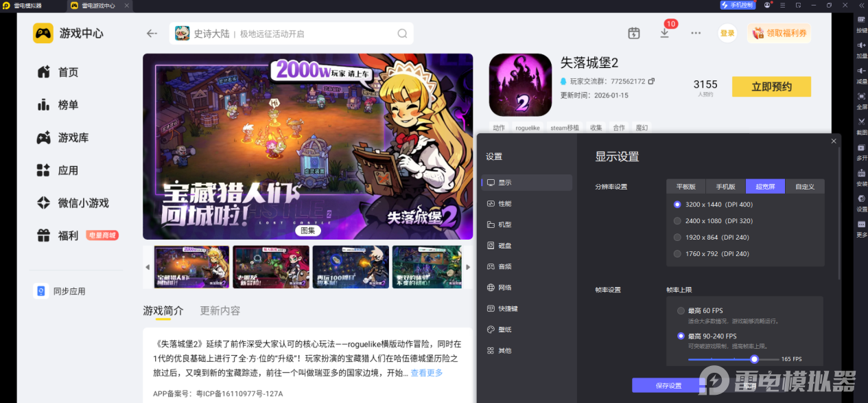Open 游戏简介 tab
The height and width of the screenshot is (403, 868).
163,310
